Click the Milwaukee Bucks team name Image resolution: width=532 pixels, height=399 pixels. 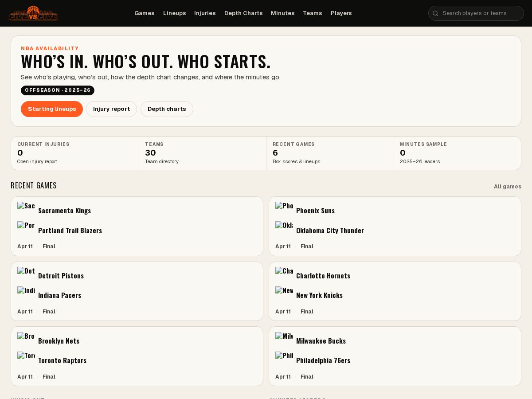click(321, 341)
